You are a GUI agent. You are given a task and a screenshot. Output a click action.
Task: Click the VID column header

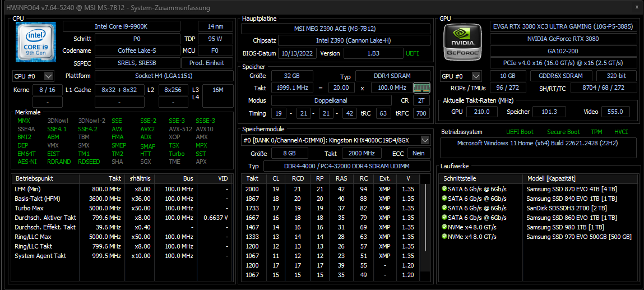click(x=215, y=179)
